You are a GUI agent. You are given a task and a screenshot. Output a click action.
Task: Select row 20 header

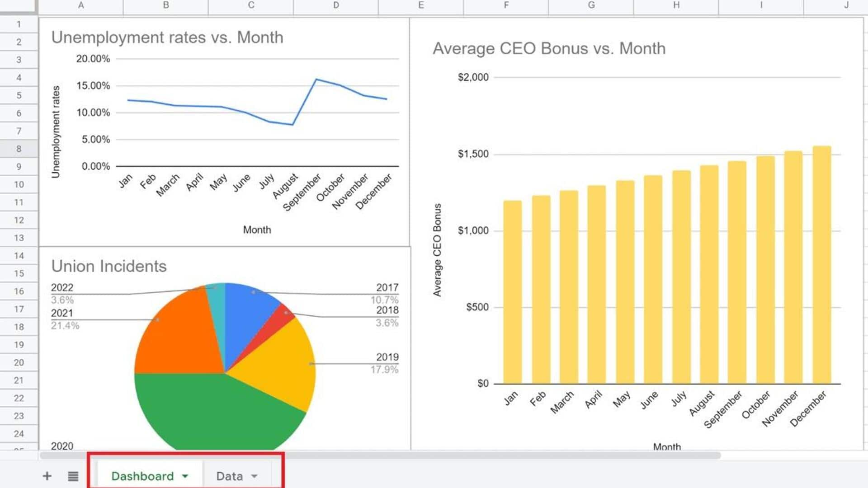[x=19, y=362]
